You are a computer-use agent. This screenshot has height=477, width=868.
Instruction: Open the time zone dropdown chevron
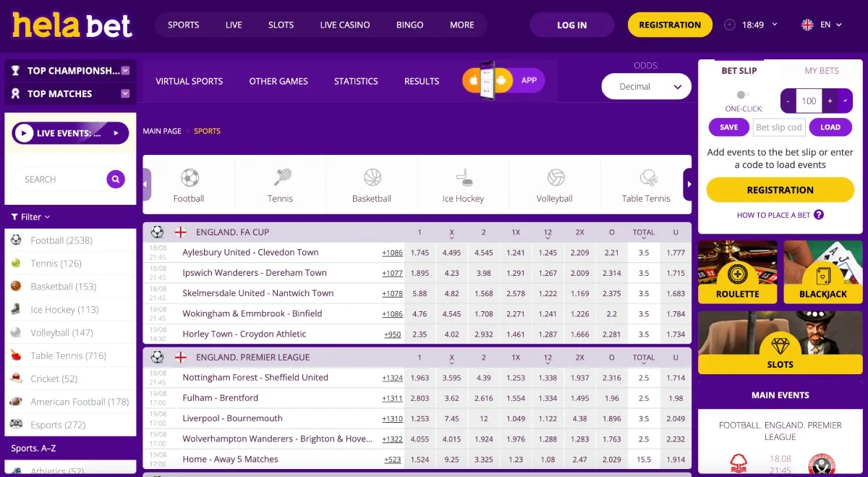pos(775,25)
